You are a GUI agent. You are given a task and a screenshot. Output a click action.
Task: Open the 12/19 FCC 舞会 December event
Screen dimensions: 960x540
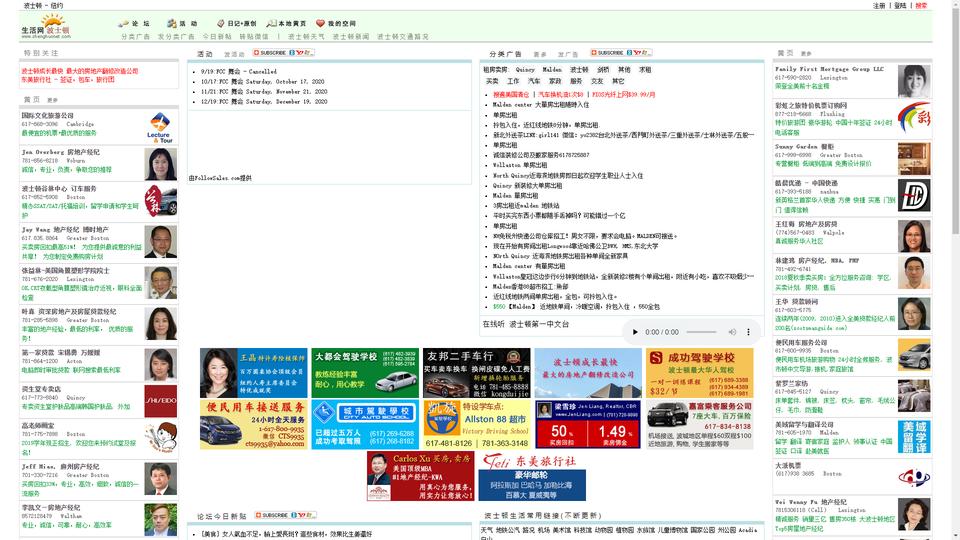pyautogui.click(x=264, y=102)
